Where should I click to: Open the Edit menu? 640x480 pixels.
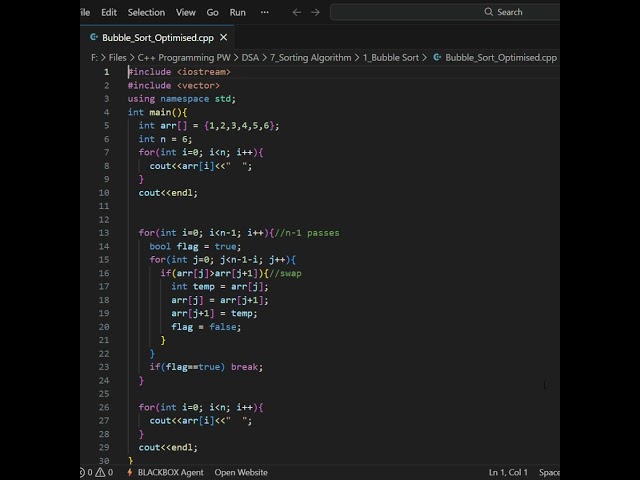tap(109, 12)
